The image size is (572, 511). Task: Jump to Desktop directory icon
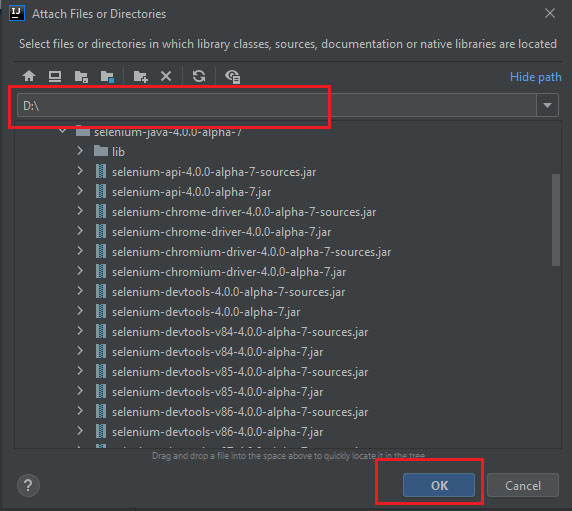(x=55, y=77)
